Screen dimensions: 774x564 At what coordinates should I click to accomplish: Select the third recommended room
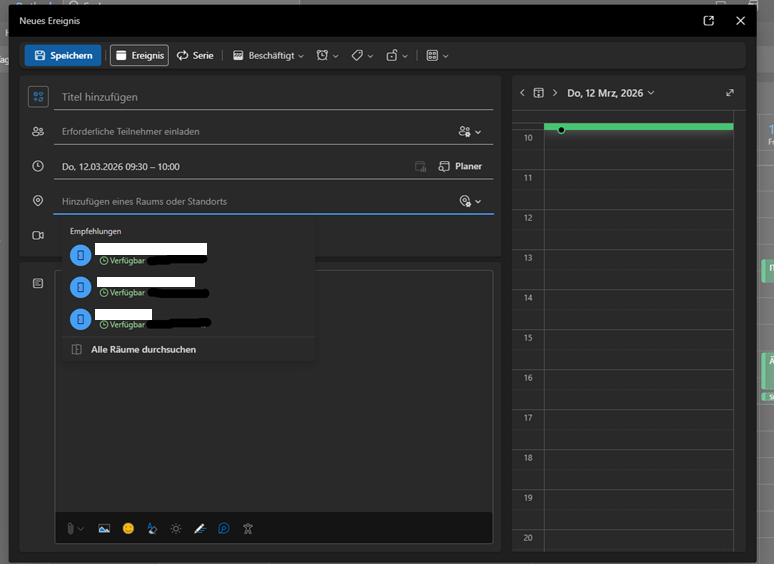[189, 319]
